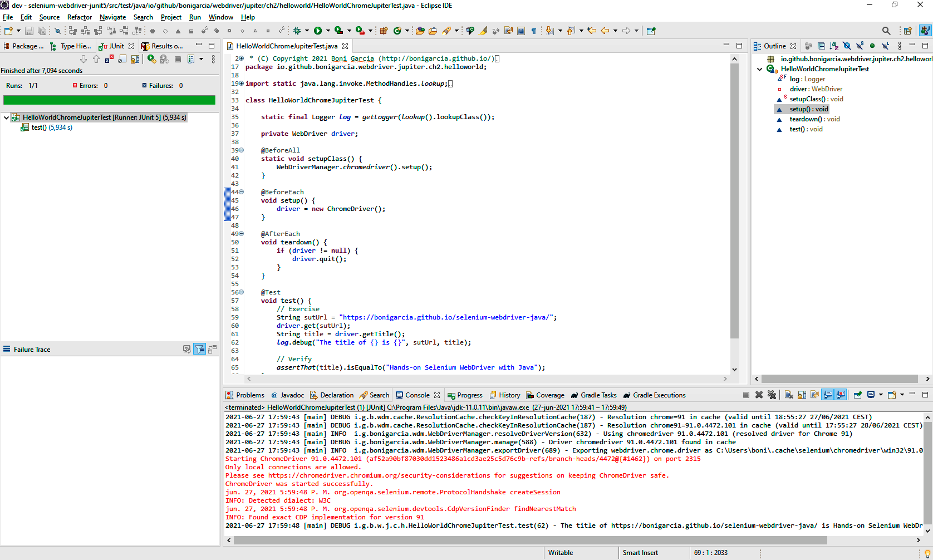933x560 pixels.
Task: Click the console horizontal scrollbar
Action: pos(529,540)
